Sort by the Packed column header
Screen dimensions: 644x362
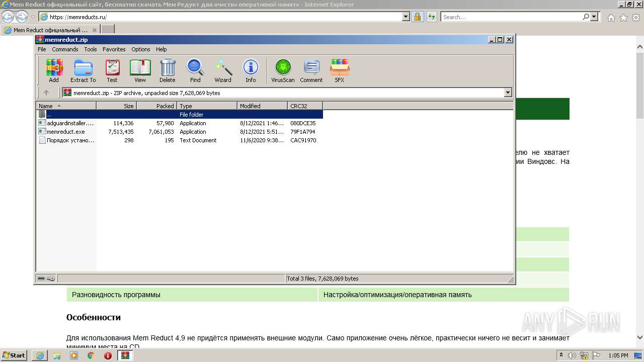point(157,106)
